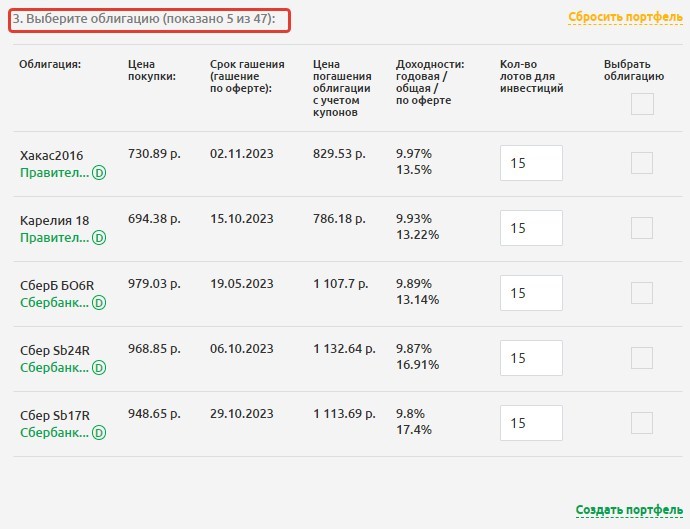The image size is (690, 529).
Task: Click the D icon under СберБ БО6R
Action: (x=99, y=303)
